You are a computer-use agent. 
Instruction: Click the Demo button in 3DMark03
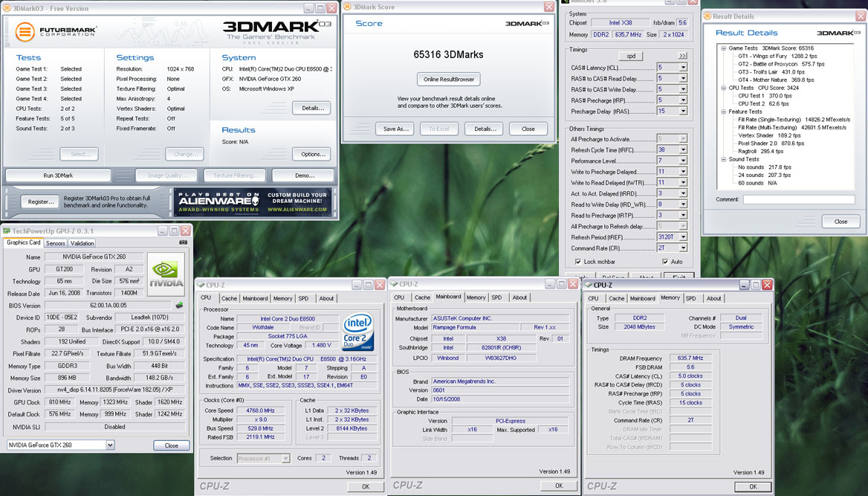[x=304, y=175]
